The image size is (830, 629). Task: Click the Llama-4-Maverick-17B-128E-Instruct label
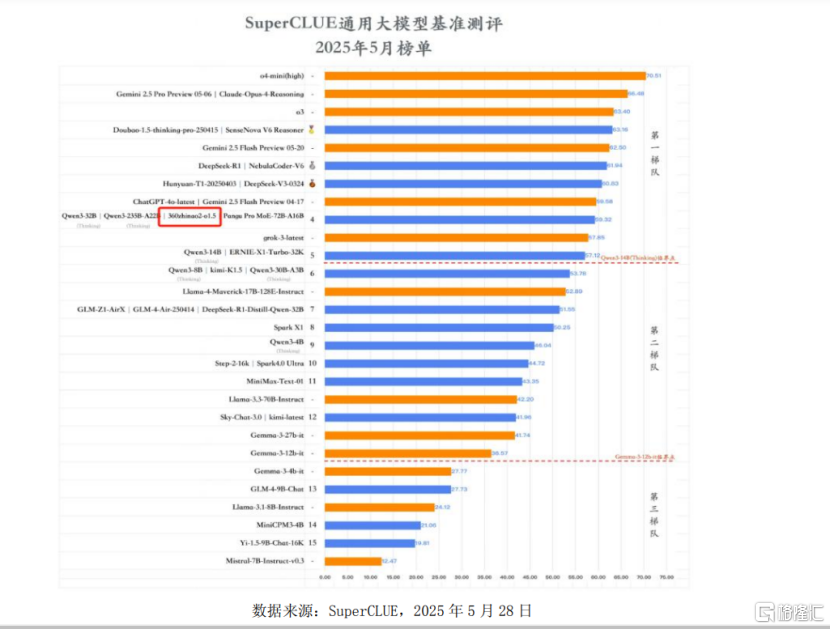click(x=243, y=291)
